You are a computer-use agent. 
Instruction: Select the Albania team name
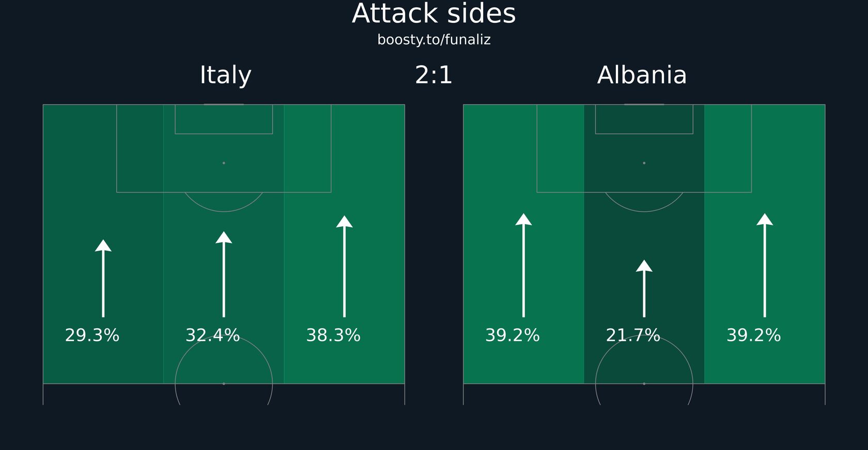click(642, 75)
